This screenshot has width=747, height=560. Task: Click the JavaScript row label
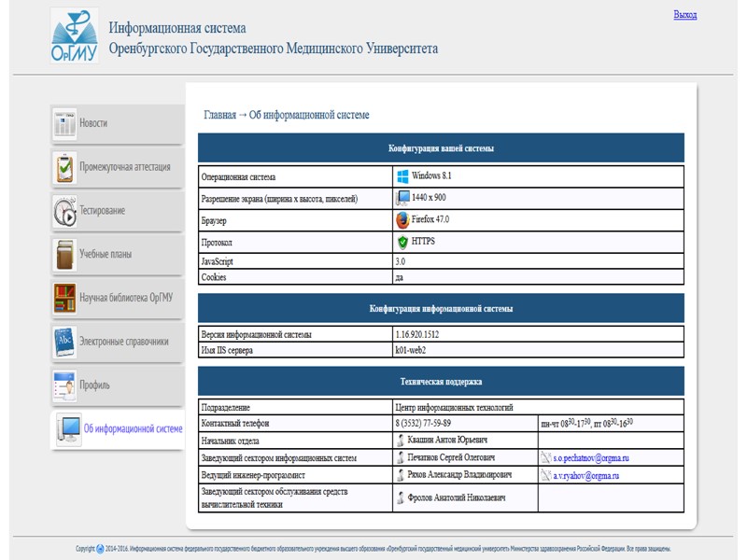(217, 261)
